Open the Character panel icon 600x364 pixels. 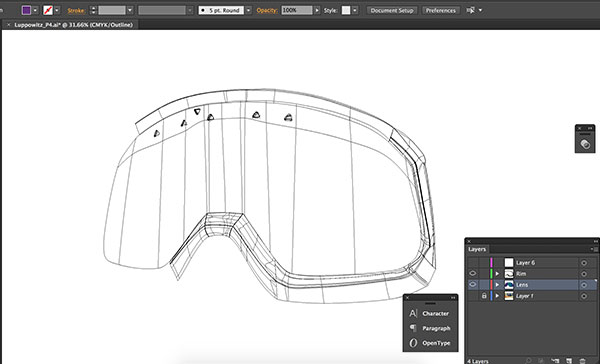click(413, 313)
